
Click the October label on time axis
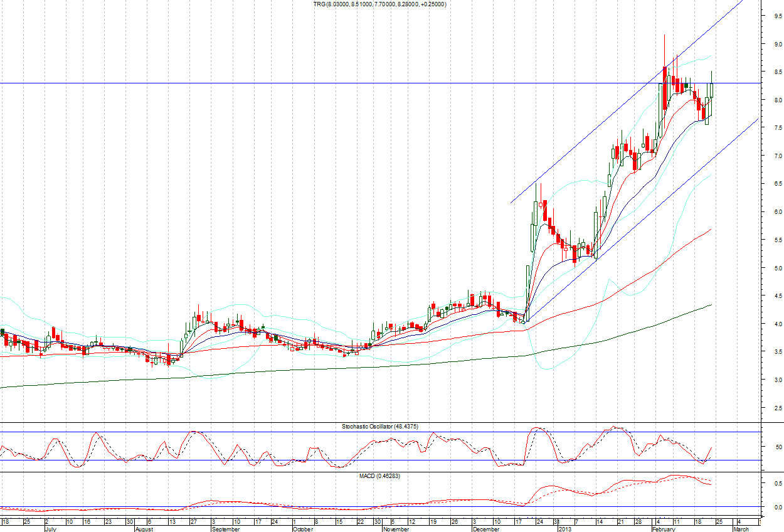[303, 528]
